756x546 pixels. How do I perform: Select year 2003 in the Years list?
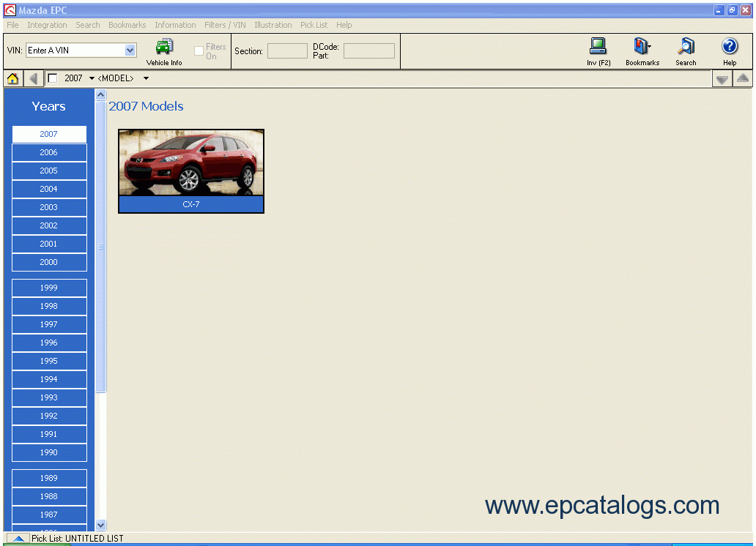(x=49, y=207)
